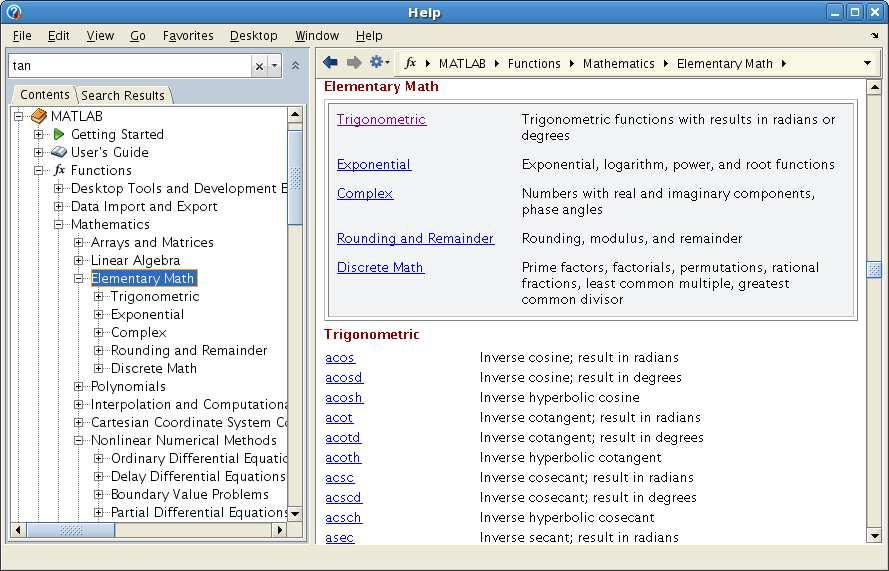
Task: Open the View menu
Action: coord(100,36)
